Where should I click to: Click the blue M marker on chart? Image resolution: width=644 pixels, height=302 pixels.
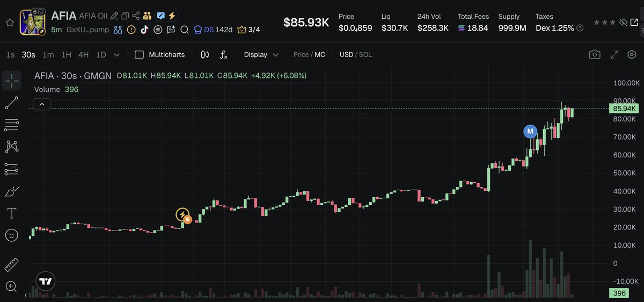click(x=530, y=131)
